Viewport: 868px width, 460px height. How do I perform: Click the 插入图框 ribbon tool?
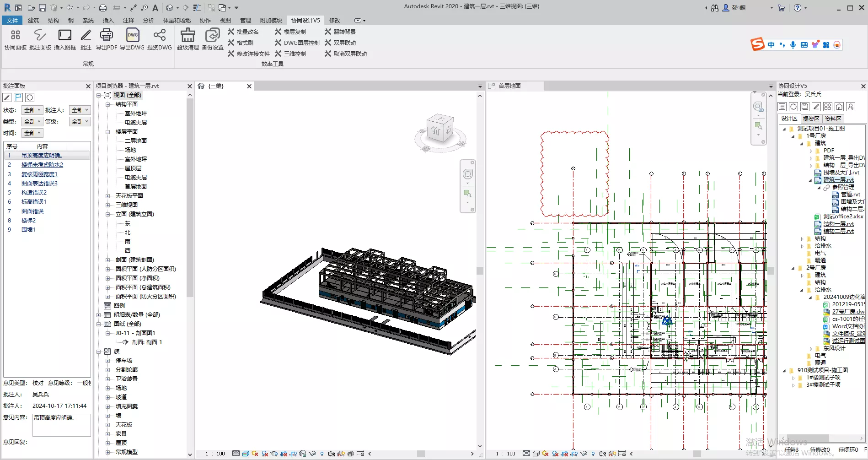pyautogui.click(x=65, y=39)
